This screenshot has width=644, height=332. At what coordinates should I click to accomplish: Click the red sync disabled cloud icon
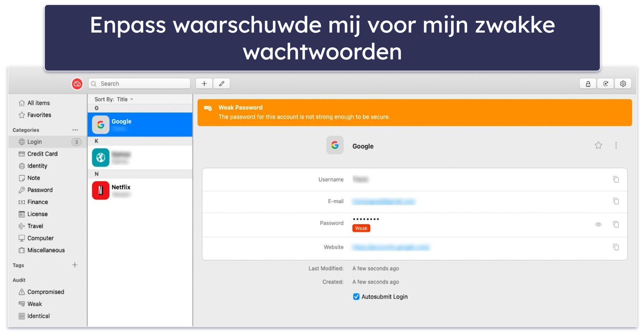click(77, 84)
